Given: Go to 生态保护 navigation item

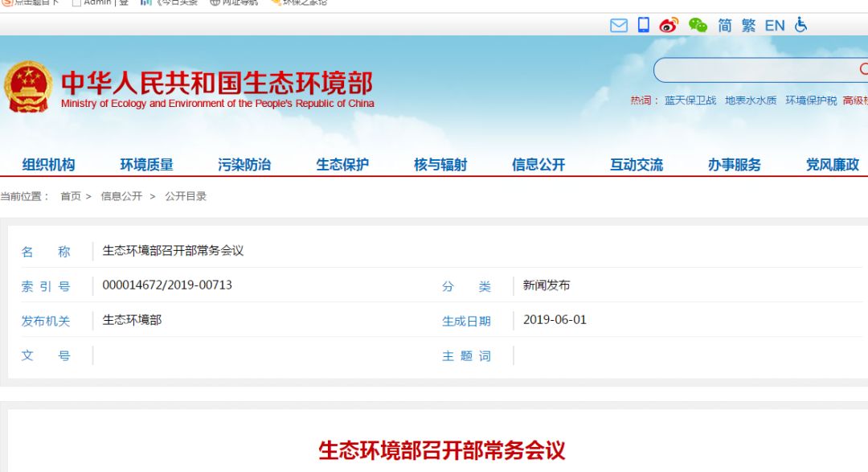Looking at the screenshot, I should coord(342,165).
